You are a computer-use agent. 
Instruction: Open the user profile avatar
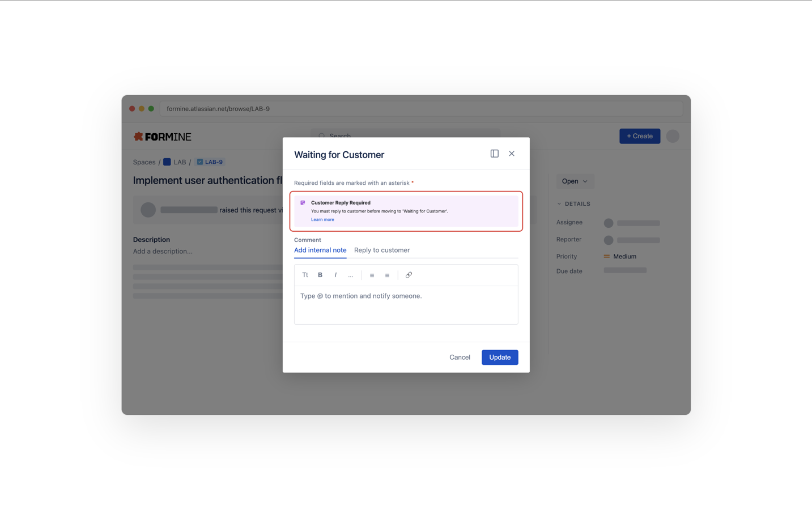pos(673,136)
